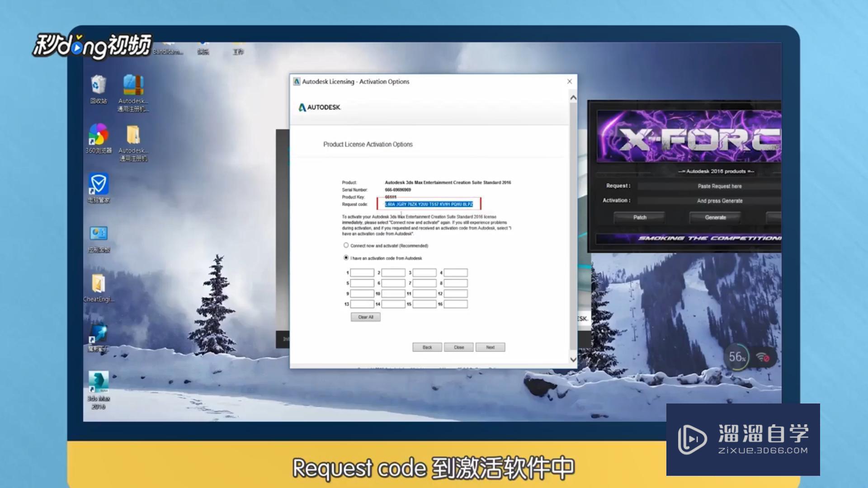
Task: Click activation code box 13
Action: click(x=362, y=304)
